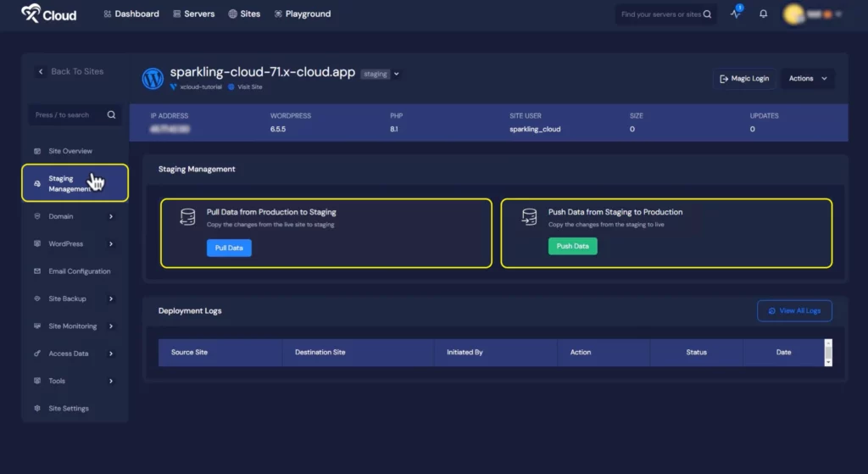Open the Actions dropdown
The width and height of the screenshot is (868, 474).
click(x=808, y=79)
